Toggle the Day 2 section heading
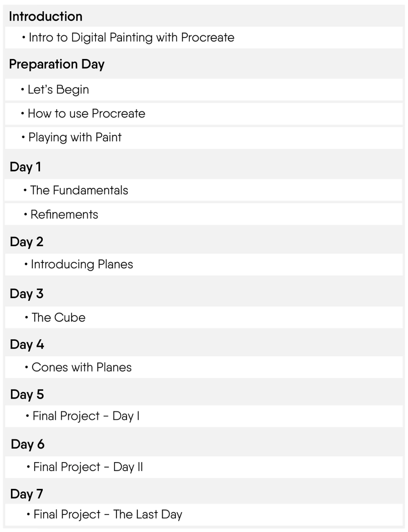The height and width of the screenshot is (532, 408). (x=27, y=242)
